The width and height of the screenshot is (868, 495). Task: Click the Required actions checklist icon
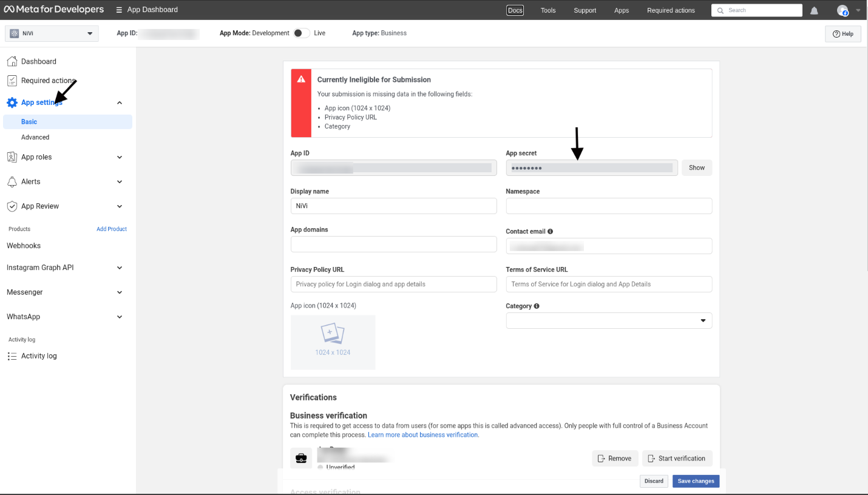point(12,81)
